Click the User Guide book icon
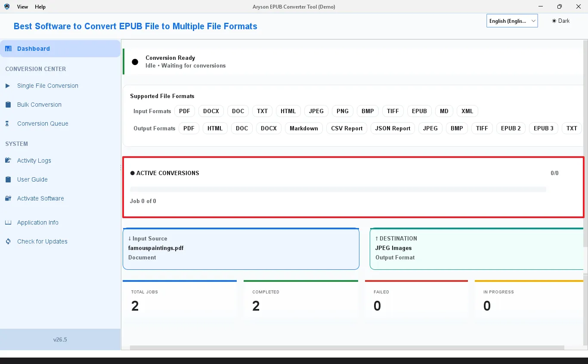588x364 pixels. 8,179
